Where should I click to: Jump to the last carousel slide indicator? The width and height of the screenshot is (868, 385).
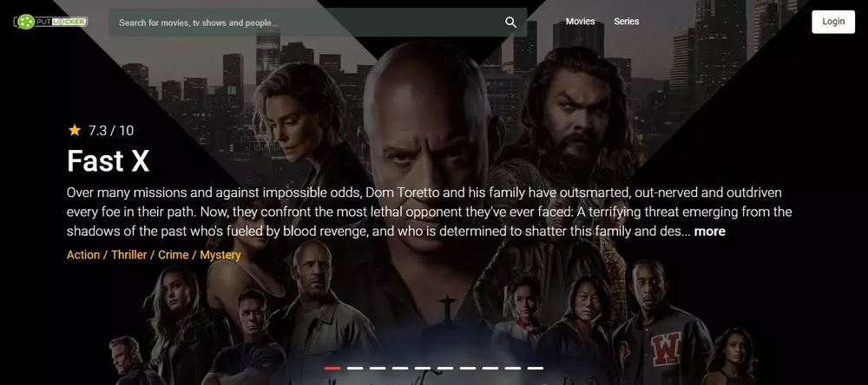(536, 368)
